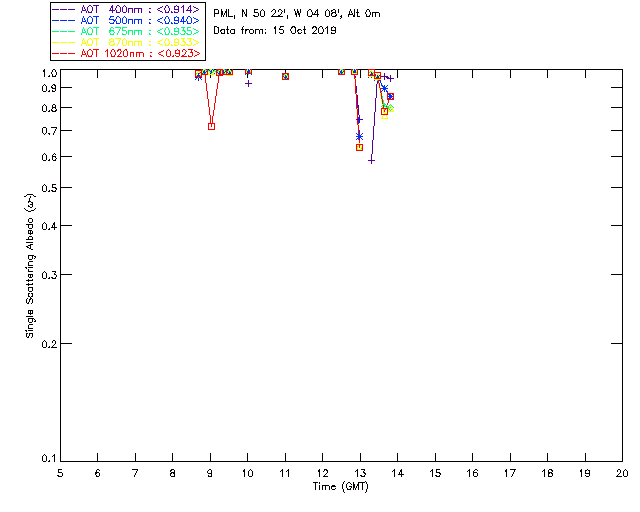640x512 pixels.
Task: Click the Single Scattering Albedo axis title
Action: click(30, 266)
